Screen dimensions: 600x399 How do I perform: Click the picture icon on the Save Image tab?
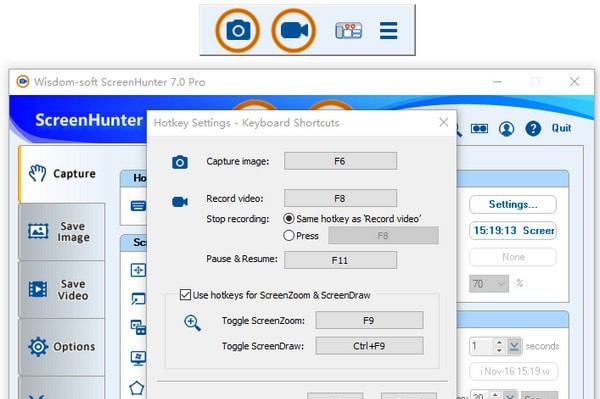(38, 231)
